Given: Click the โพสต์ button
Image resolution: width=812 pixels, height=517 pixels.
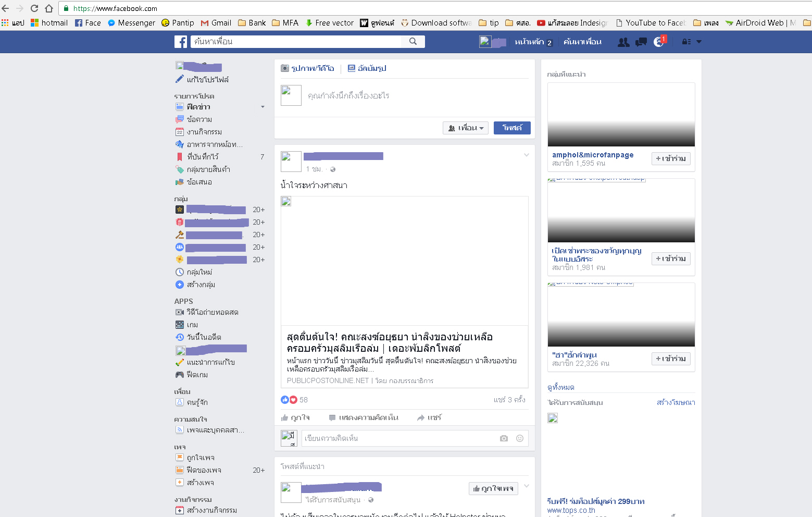Looking at the screenshot, I should point(512,128).
